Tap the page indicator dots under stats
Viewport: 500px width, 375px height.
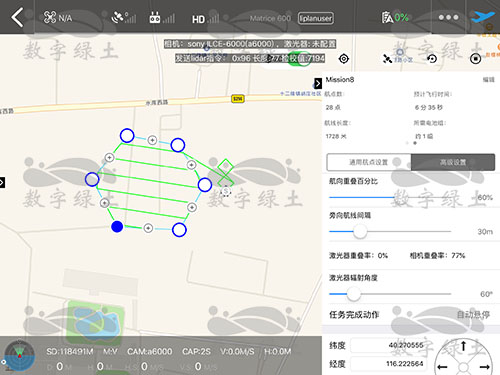411,143
